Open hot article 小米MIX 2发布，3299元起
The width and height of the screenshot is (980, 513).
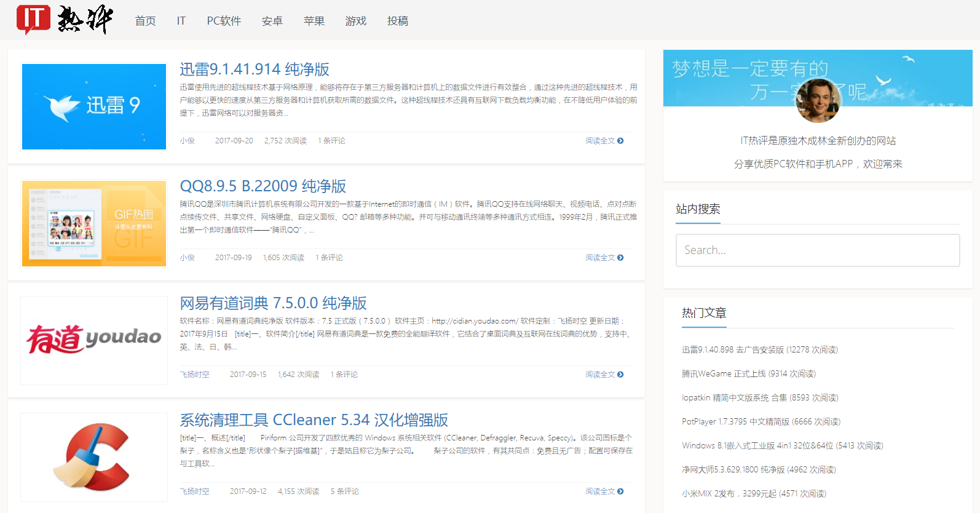(754, 493)
